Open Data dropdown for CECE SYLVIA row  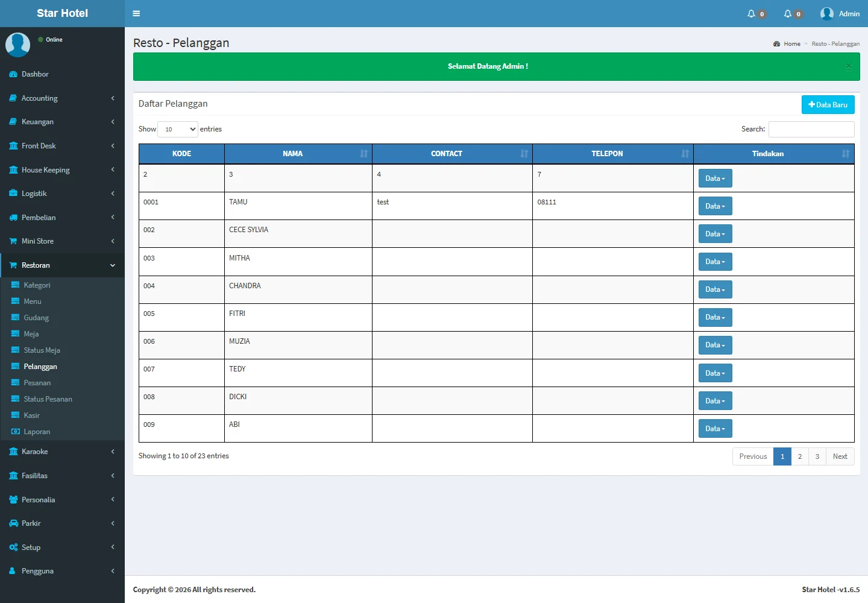click(715, 234)
